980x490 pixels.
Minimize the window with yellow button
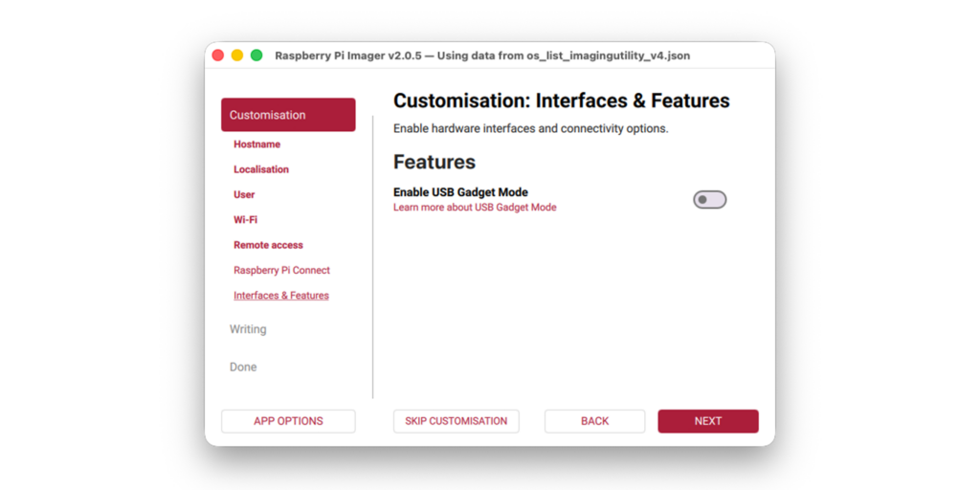pyautogui.click(x=237, y=56)
